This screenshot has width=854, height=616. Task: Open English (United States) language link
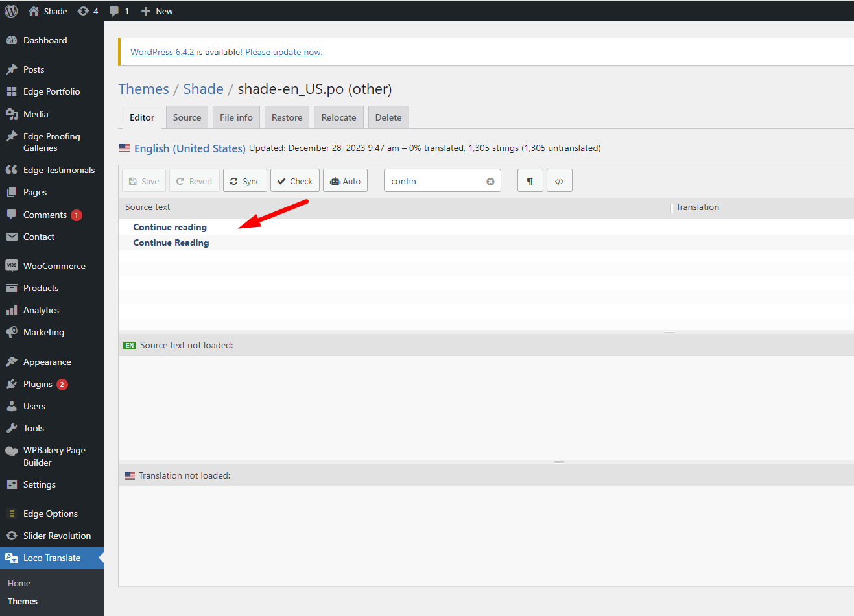point(189,148)
